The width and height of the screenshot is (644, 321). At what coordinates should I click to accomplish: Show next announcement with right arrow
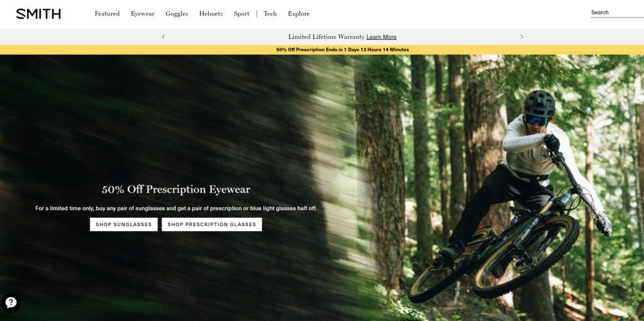[521, 37]
